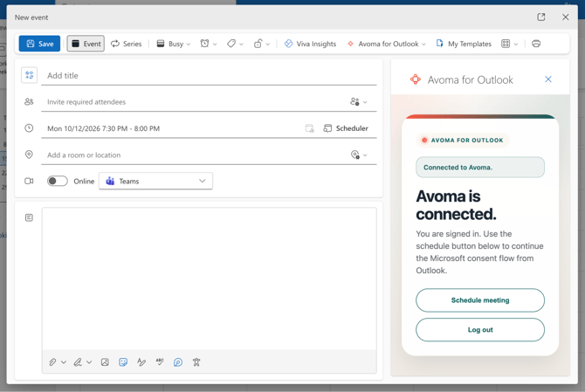The image size is (585, 392).
Task: Click the AVOMA FOR OUTLOOK badge
Action: pos(463,141)
